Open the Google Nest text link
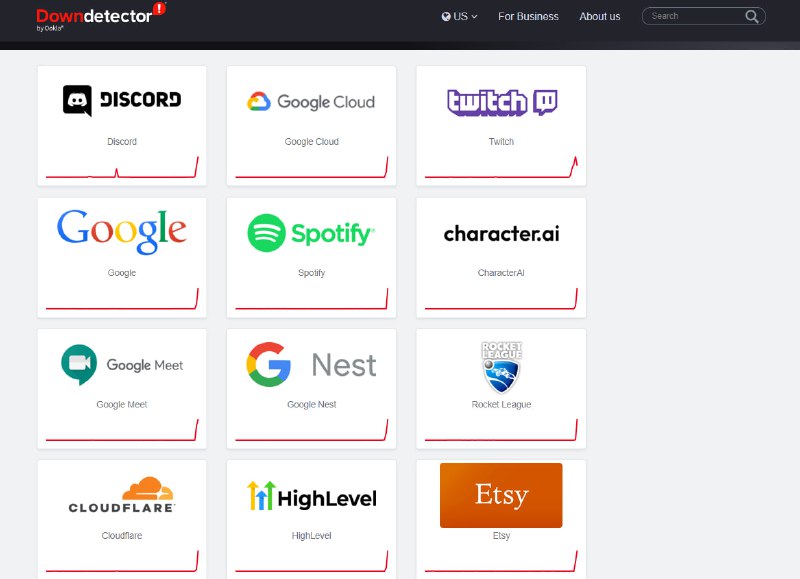Viewport: 800px width, 579px height. [x=311, y=405]
